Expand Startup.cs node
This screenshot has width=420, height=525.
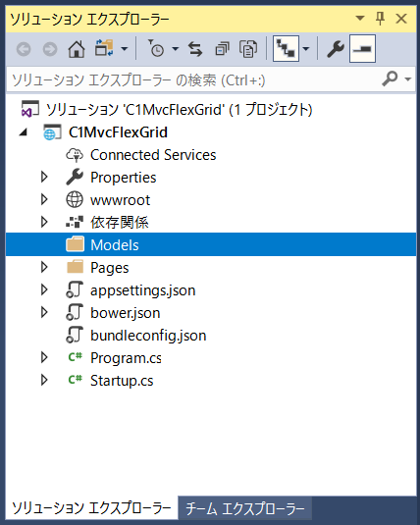pyautogui.click(x=44, y=380)
